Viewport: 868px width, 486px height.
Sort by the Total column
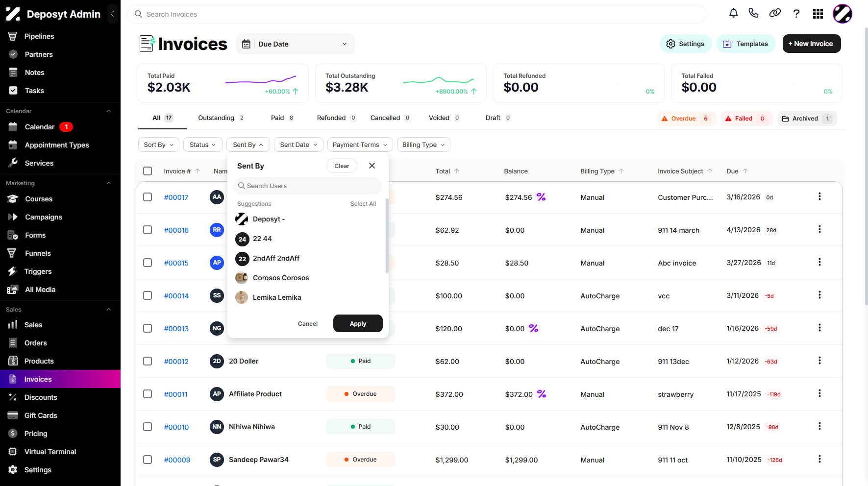click(x=447, y=171)
